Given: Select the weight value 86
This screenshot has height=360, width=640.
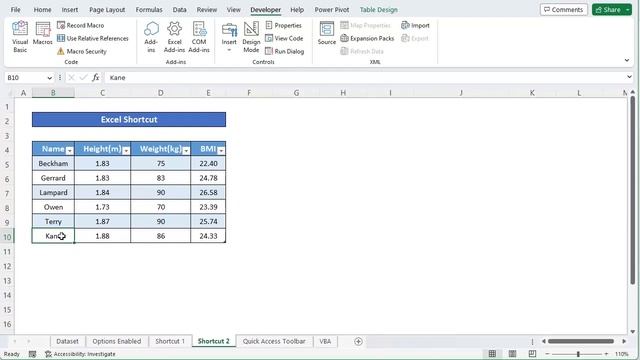Looking at the screenshot, I should [x=161, y=236].
